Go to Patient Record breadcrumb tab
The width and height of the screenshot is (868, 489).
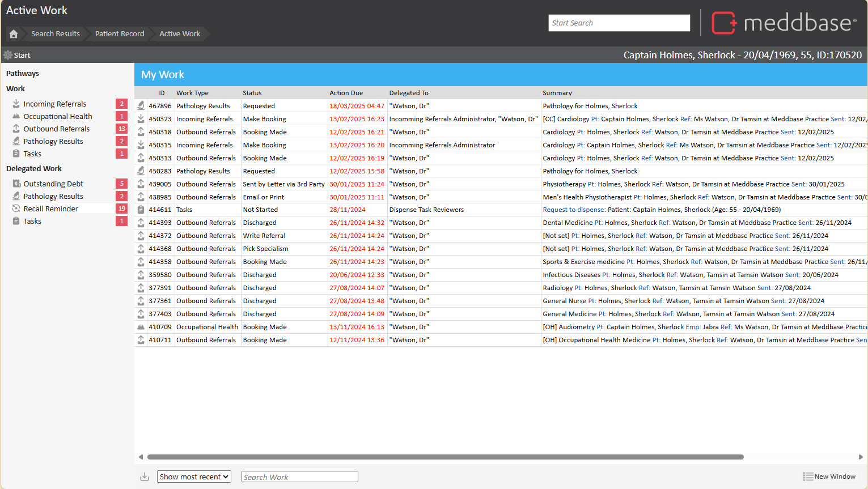coord(120,34)
